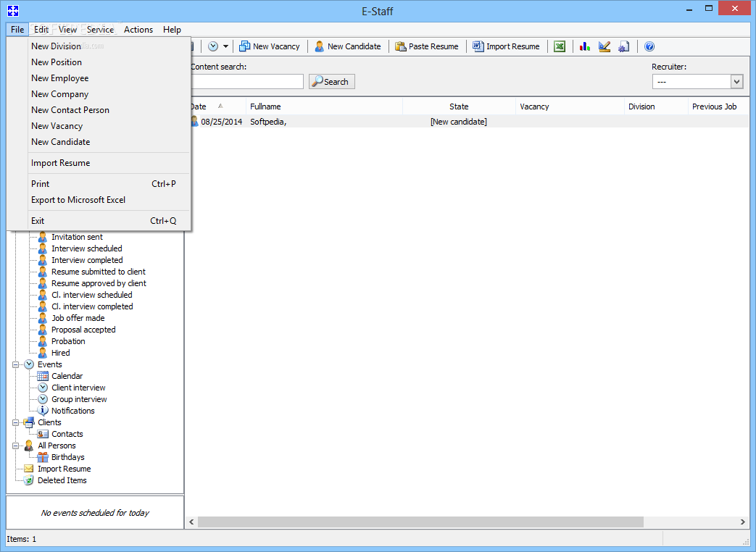Click Contacts card icon in tree
This screenshot has height=552, width=756.
pos(43,434)
